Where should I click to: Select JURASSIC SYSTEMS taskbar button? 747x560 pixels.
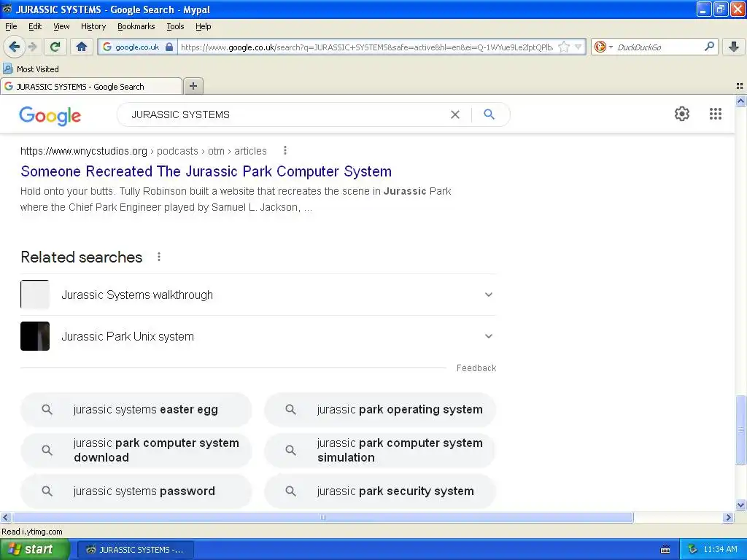135,550
